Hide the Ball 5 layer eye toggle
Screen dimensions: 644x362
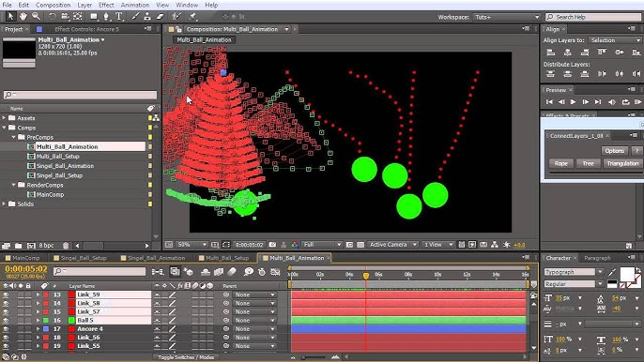coord(6,320)
